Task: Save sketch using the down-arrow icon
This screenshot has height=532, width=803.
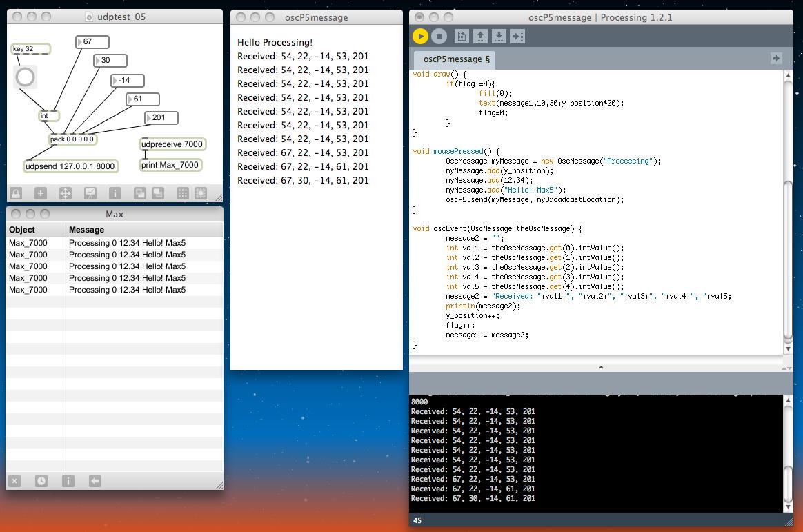Action: pos(499,36)
